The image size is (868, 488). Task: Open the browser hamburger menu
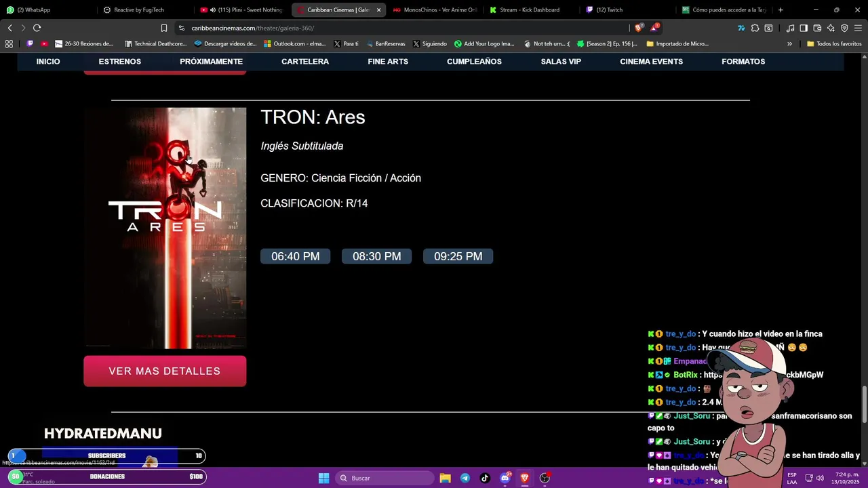pyautogui.click(x=858, y=28)
